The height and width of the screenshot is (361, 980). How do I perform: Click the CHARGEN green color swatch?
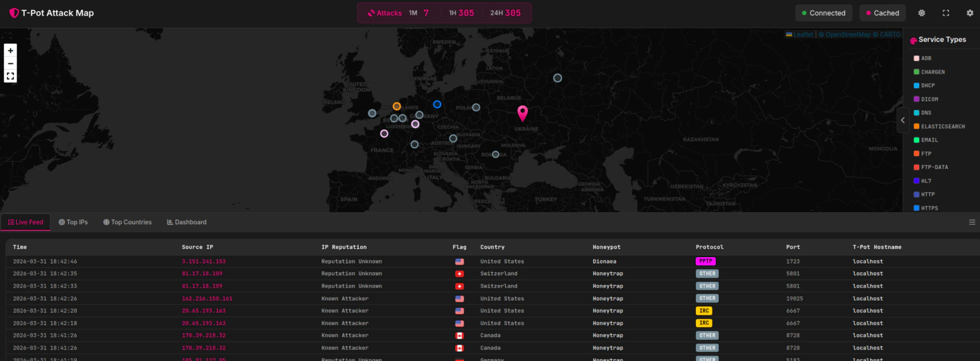click(917, 72)
